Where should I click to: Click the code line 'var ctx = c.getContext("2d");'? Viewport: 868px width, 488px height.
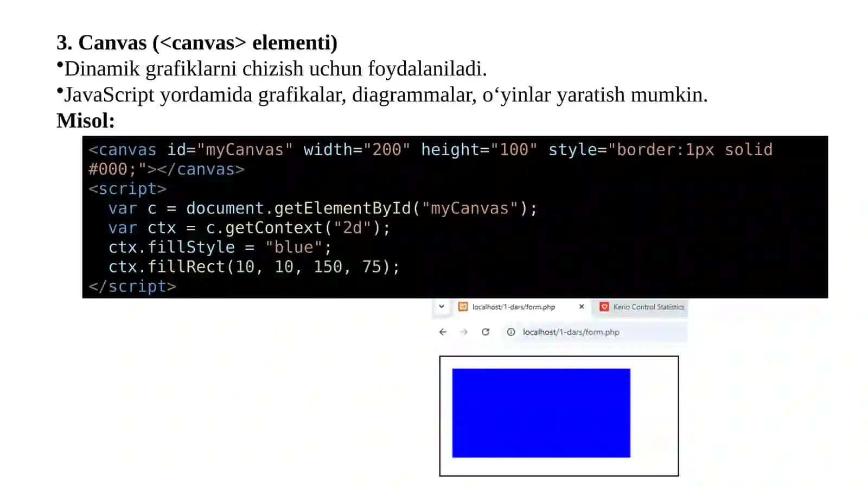pos(249,228)
